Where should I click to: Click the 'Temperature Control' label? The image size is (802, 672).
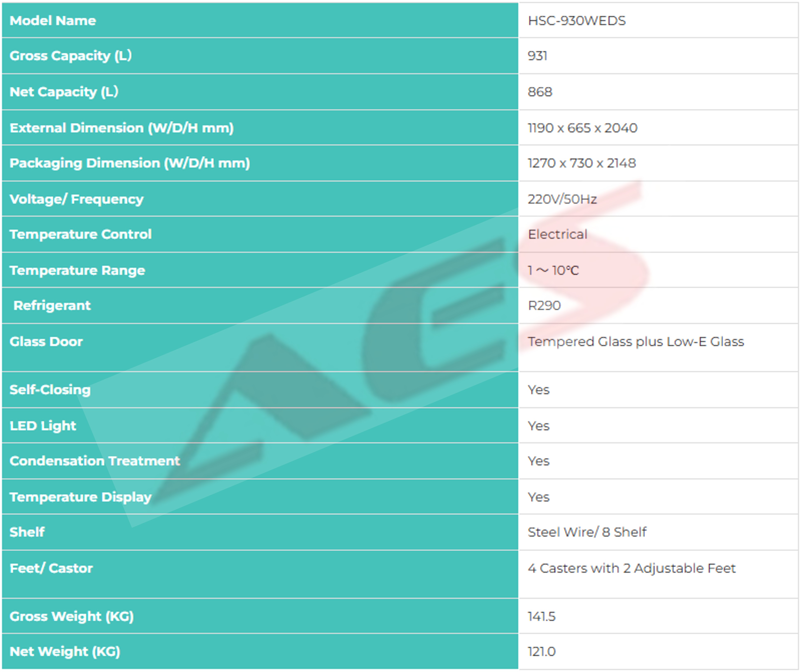tap(81, 234)
